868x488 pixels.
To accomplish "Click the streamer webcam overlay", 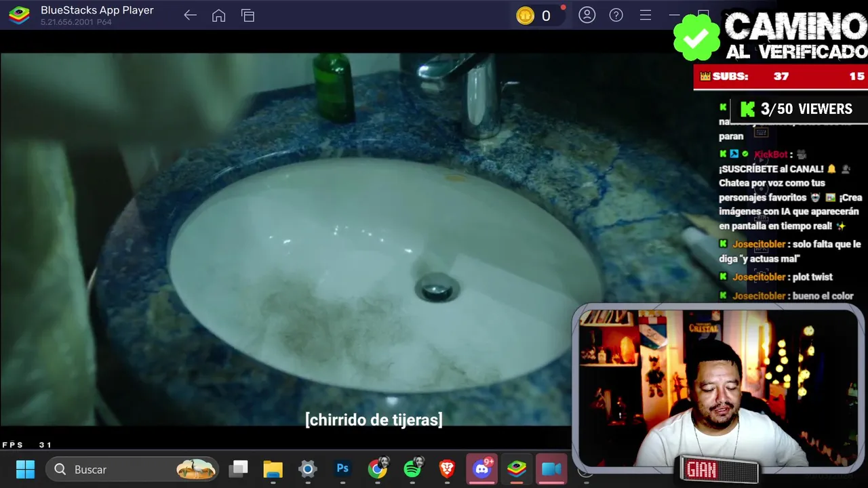I will coord(717,388).
